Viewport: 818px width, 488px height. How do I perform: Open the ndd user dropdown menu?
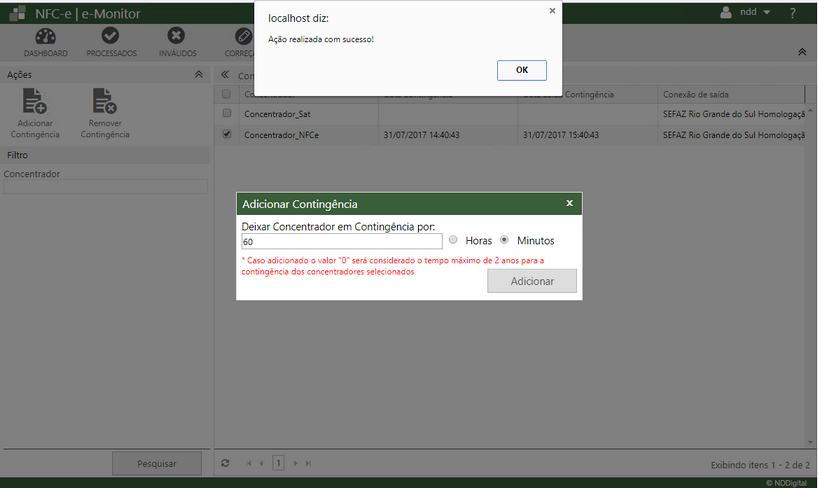point(746,13)
